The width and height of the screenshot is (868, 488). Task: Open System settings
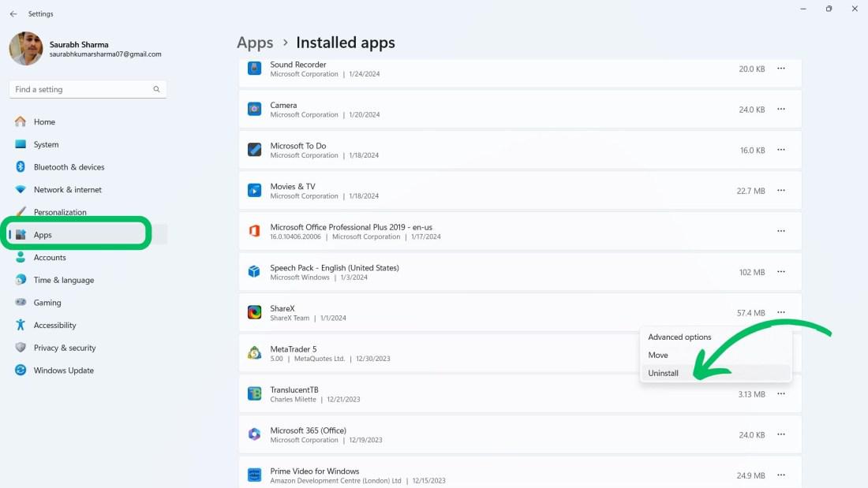tap(88, 144)
